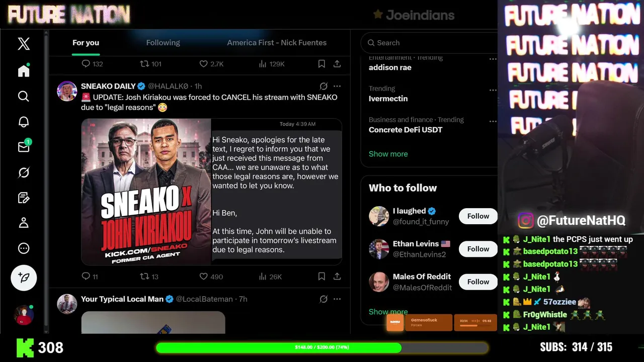Reply to the top post with 132 replies

click(86, 64)
